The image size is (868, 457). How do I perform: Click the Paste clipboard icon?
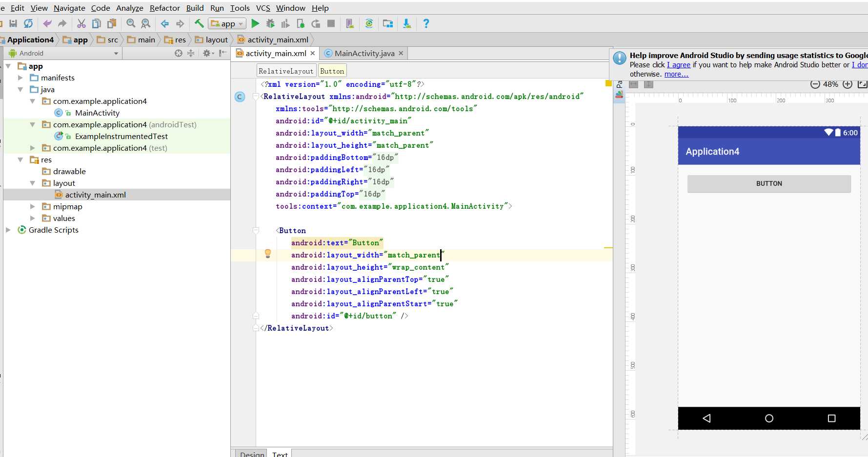coord(112,23)
